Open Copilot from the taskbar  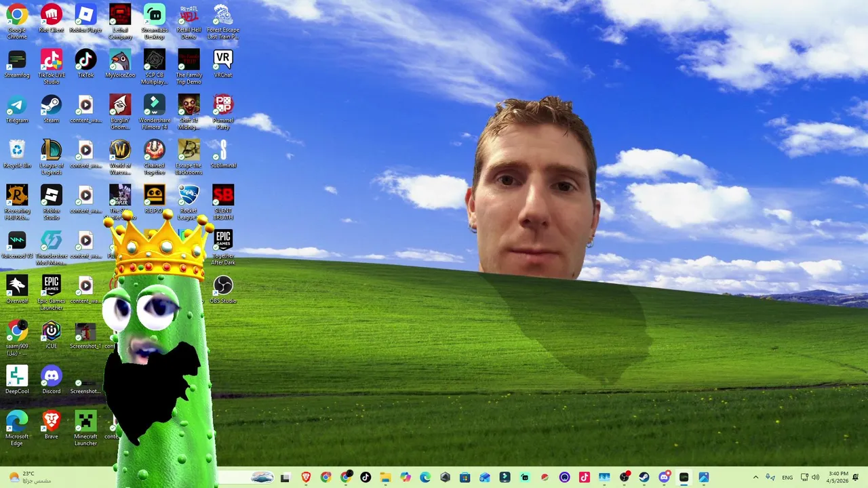pos(405,478)
